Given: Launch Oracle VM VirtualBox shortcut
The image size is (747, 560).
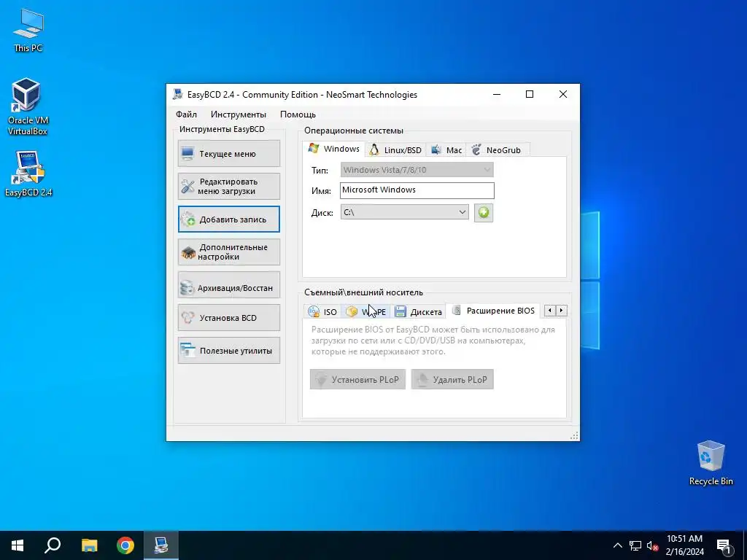Looking at the screenshot, I should pyautogui.click(x=27, y=106).
